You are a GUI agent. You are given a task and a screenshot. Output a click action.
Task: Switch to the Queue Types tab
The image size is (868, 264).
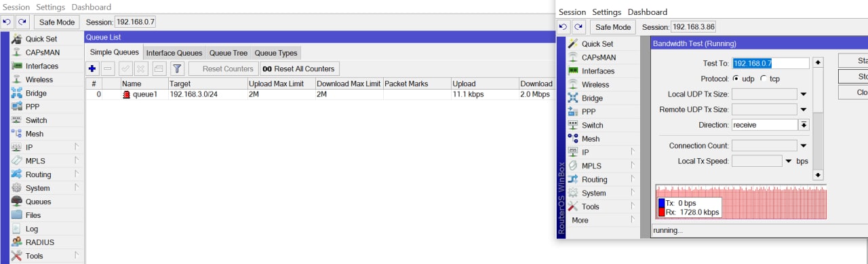276,53
